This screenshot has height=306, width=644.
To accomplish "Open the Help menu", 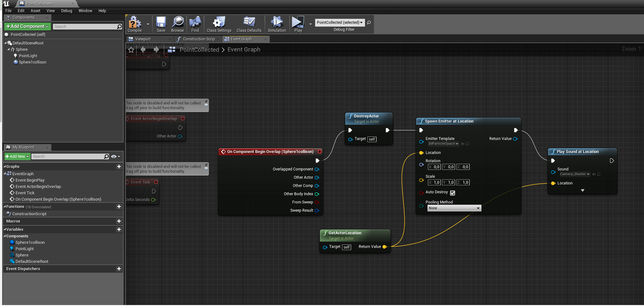I will [102, 11].
